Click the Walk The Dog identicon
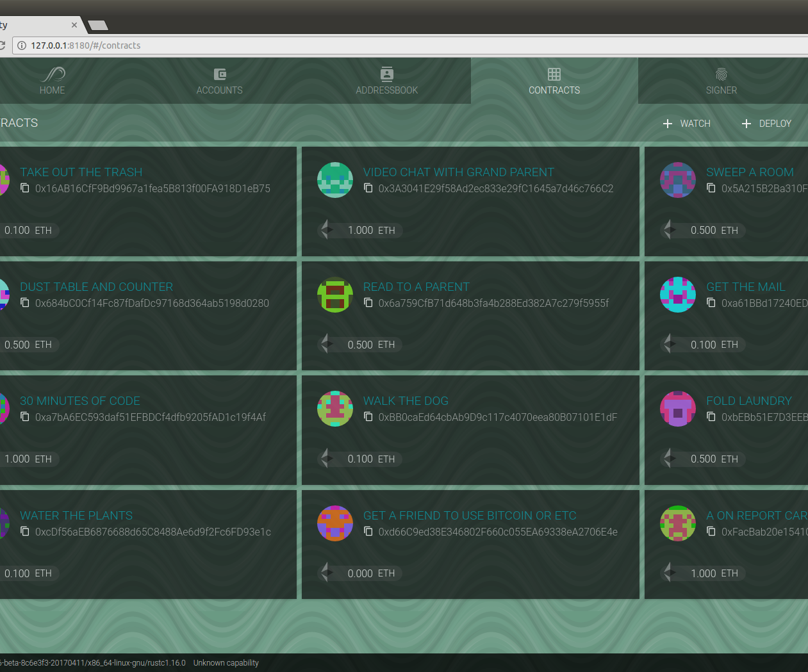 pos(335,409)
